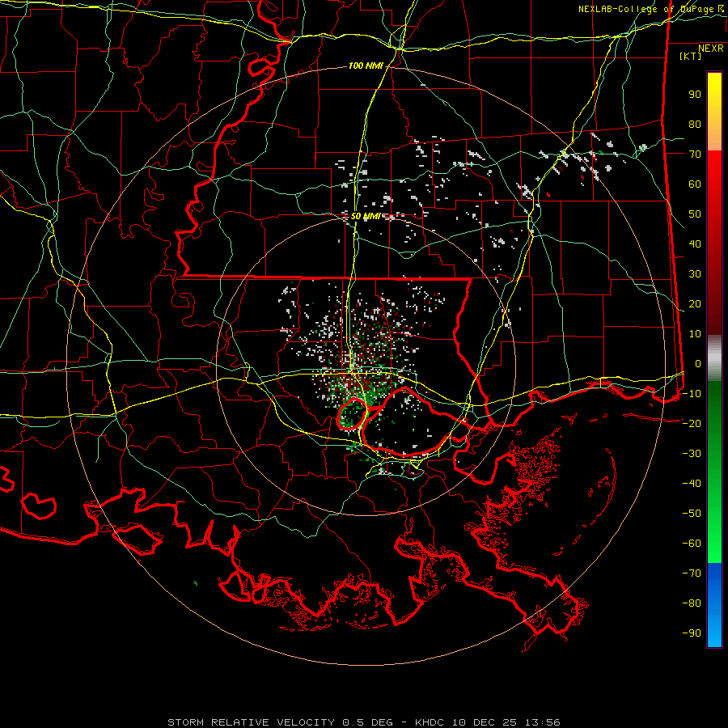Click the 0 value on the velocity scale
This screenshot has height=728, width=728.
point(698,363)
